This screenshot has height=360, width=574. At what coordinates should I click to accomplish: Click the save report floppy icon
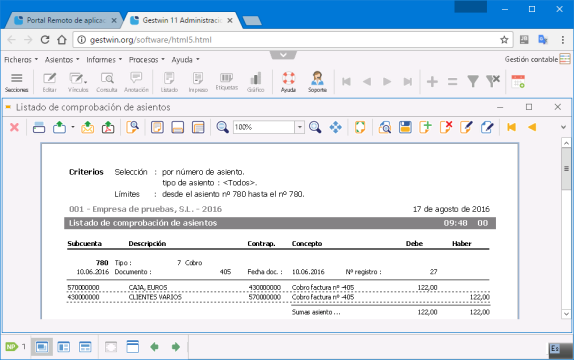tap(405, 127)
